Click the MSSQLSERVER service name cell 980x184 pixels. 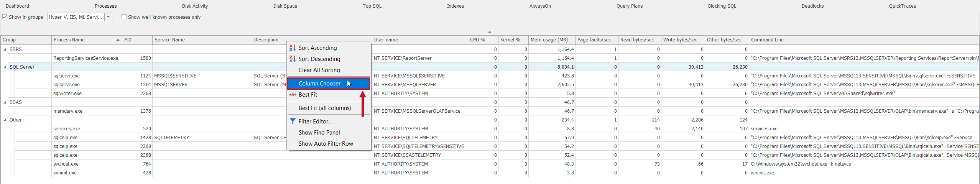(x=202, y=85)
